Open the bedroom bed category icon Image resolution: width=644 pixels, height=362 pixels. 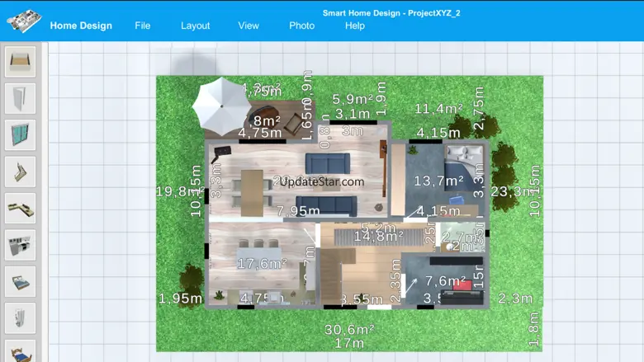[x=20, y=282]
